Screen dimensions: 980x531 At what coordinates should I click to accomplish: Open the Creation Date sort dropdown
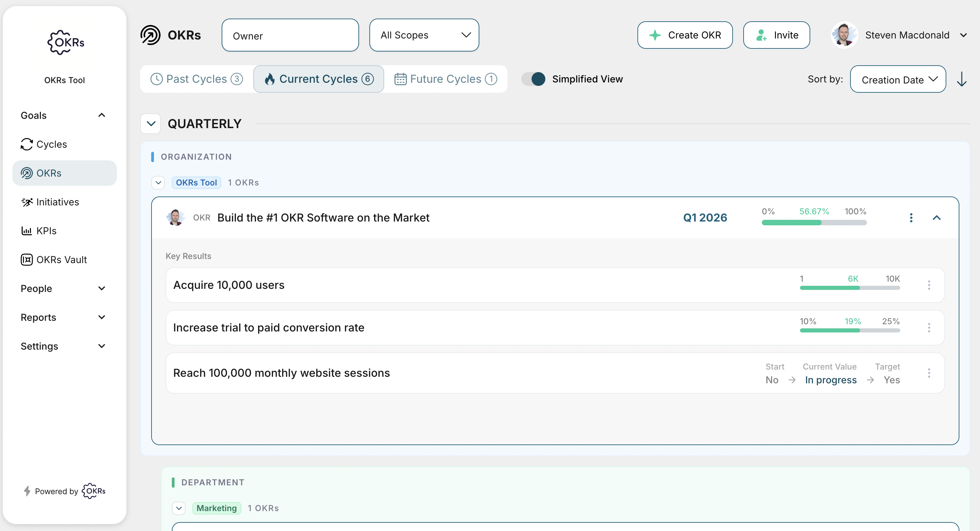coord(898,79)
